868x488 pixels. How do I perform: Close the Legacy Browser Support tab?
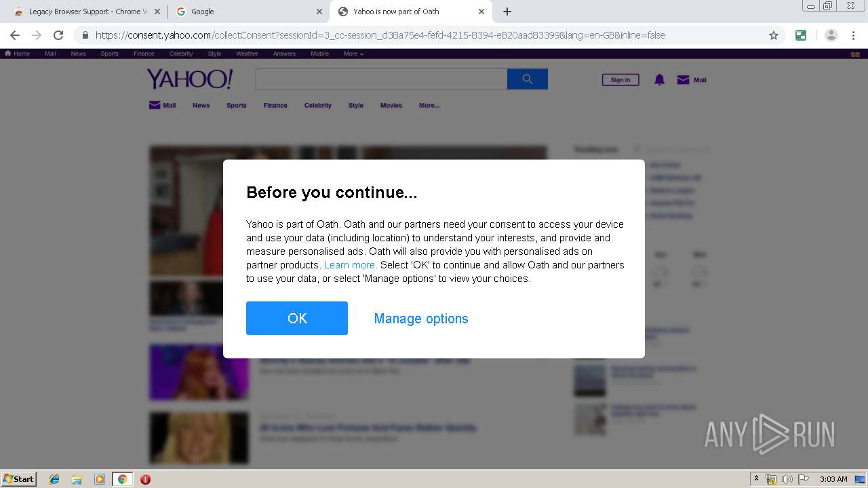[x=157, y=12]
